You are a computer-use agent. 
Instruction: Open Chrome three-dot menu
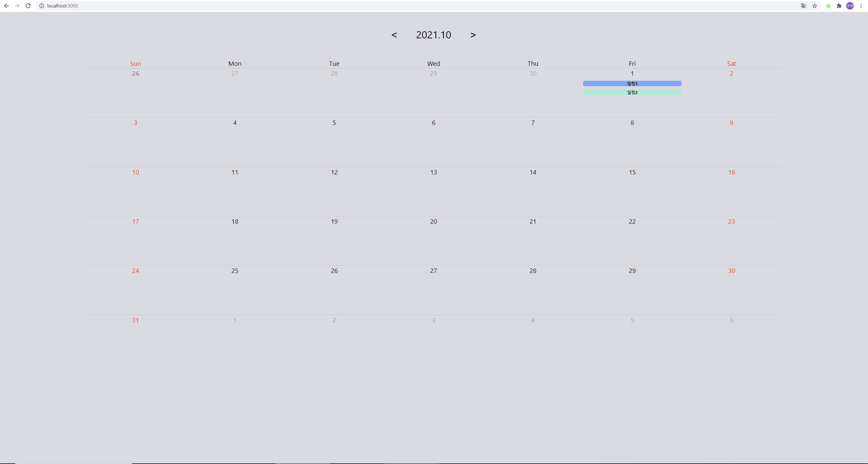tap(861, 6)
